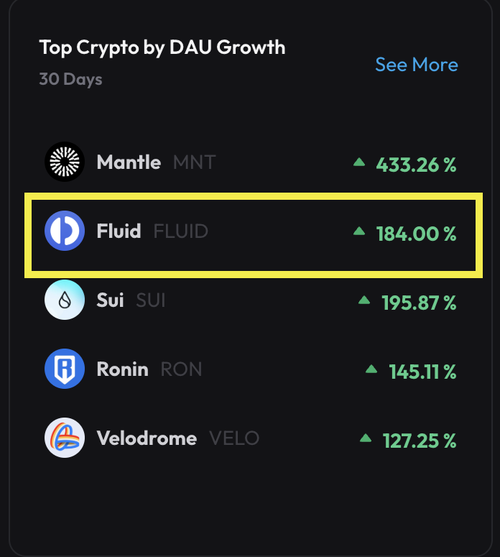Click the green up arrow beside 145.11 %

coord(371,369)
